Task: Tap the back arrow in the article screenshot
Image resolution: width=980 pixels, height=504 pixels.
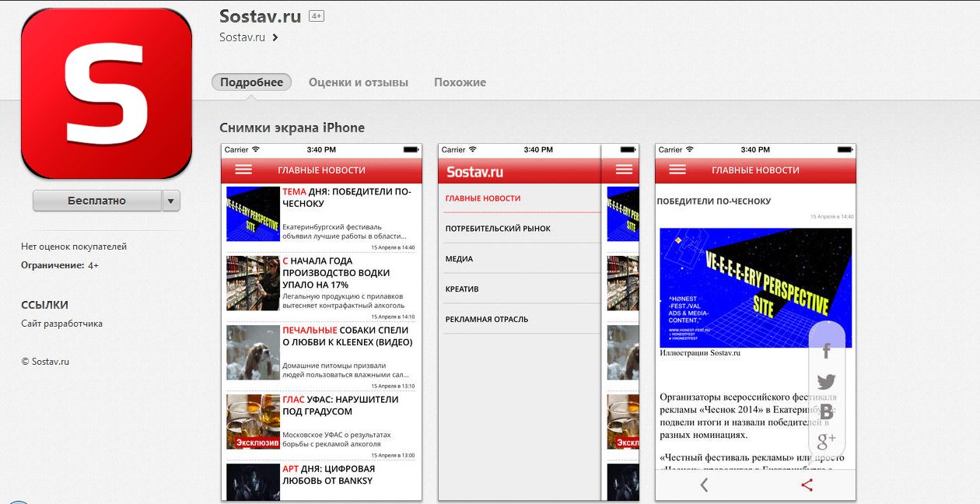Action: click(x=704, y=485)
